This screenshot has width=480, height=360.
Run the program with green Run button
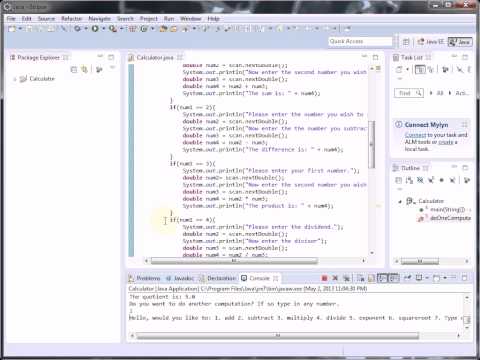95,29
